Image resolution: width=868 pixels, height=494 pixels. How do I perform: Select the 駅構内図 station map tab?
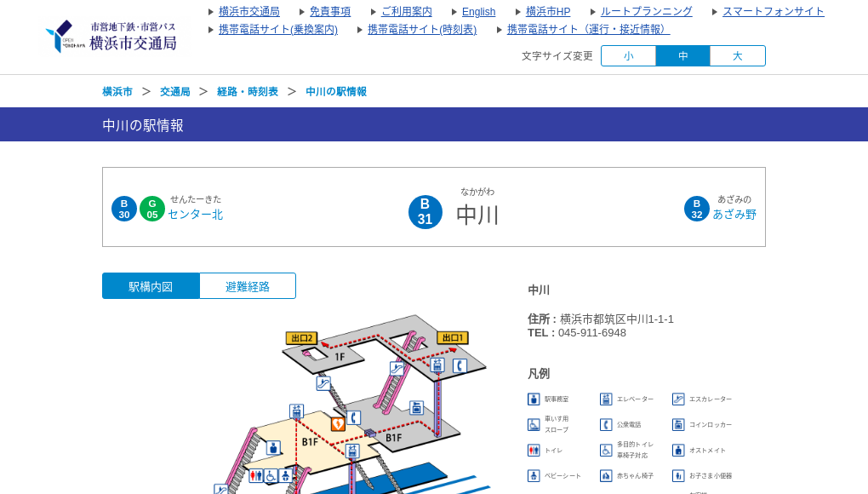point(151,285)
